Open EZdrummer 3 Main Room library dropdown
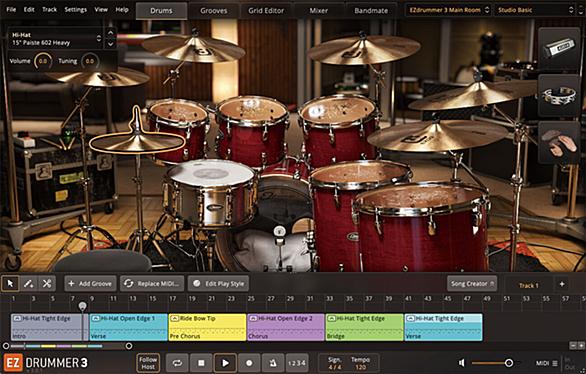 pyautogui.click(x=448, y=10)
